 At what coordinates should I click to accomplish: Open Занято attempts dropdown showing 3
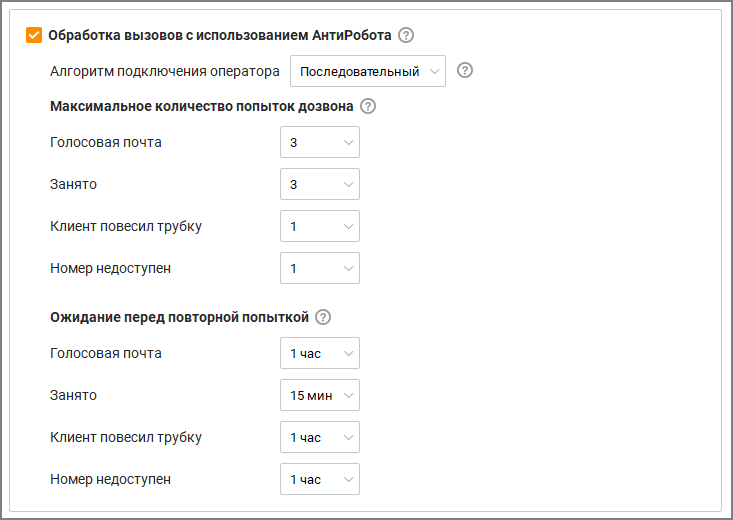click(x=320, y=184)
